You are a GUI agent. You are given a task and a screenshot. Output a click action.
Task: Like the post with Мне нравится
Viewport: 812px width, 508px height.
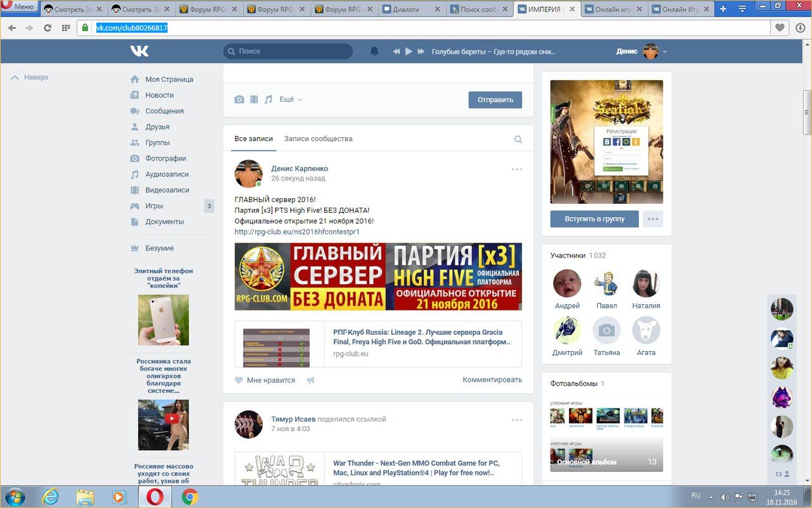click(265, 380)
